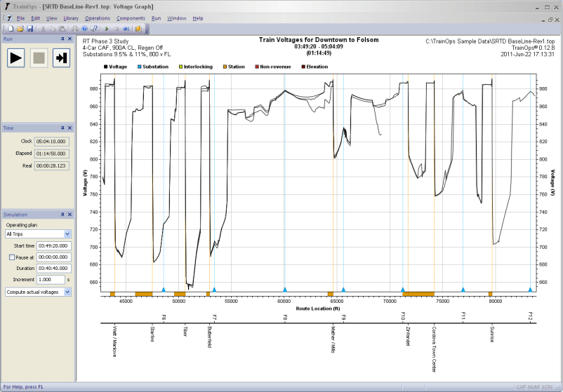Click the Watt / Manlove station label
This screenshot has height=392, width=563.
114,341
